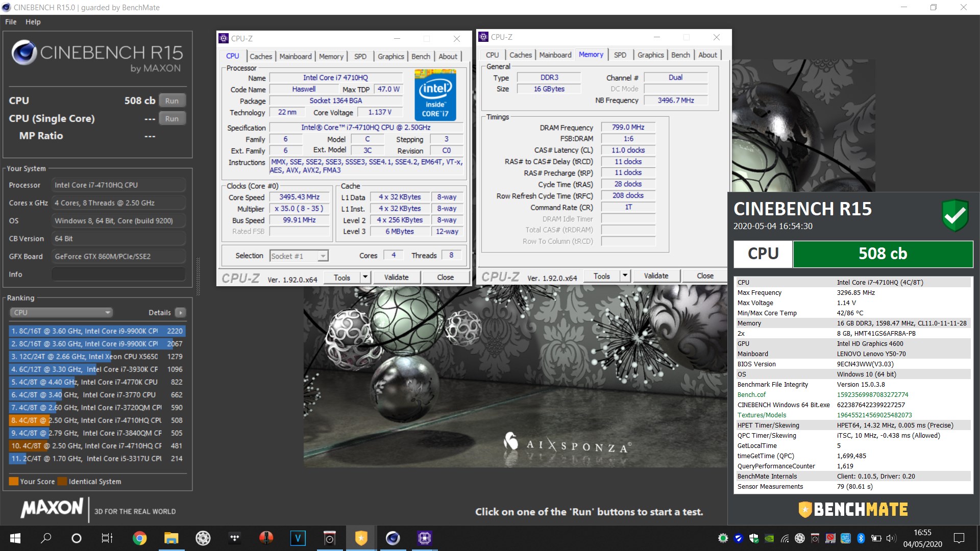980x551 pixels.
Task: Open CPU tab in right CPU-Z window
Action: (x=493, y=55)
